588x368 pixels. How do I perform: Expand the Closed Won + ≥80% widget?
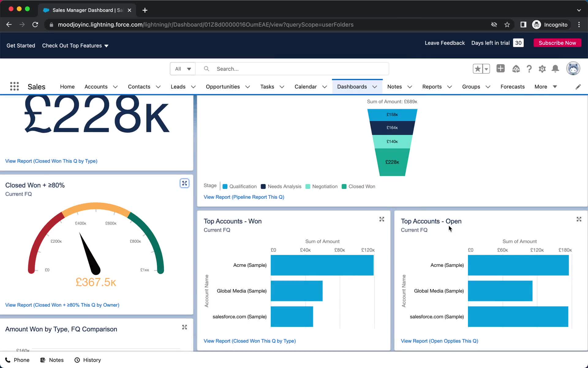click(x=184, y=183)
